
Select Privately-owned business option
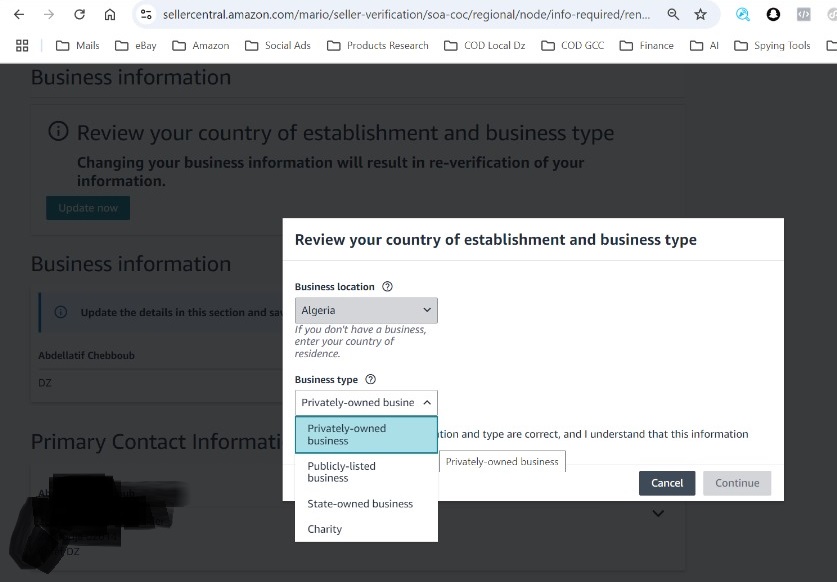tap(366, 435)
